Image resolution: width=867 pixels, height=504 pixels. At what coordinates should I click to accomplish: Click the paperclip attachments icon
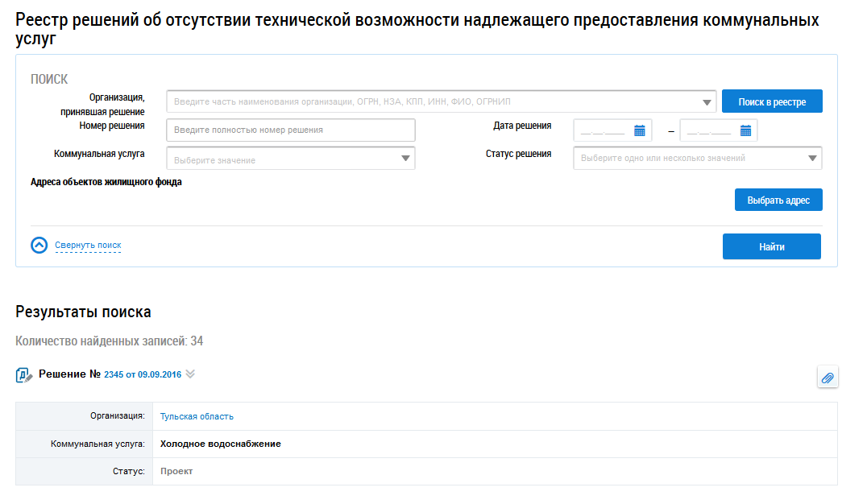pos(828,377)
